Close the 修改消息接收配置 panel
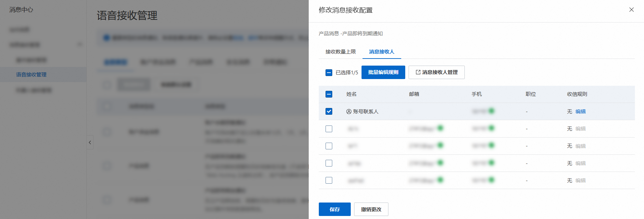This screenshot has width=644, height=219. click(631, 10)
